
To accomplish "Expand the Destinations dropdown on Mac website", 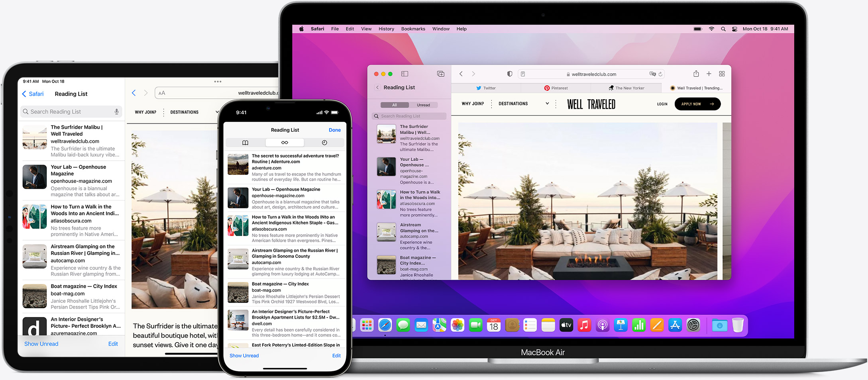I will pos(547,104).
